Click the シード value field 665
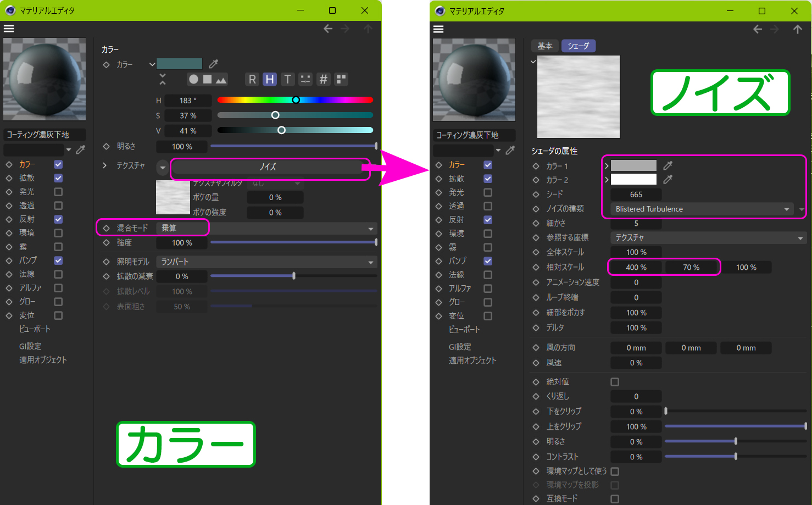 click(x=636, y=195)
